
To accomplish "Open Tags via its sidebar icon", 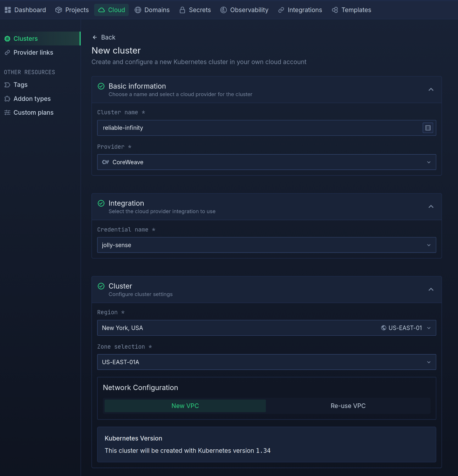I will tap(7, 85).
